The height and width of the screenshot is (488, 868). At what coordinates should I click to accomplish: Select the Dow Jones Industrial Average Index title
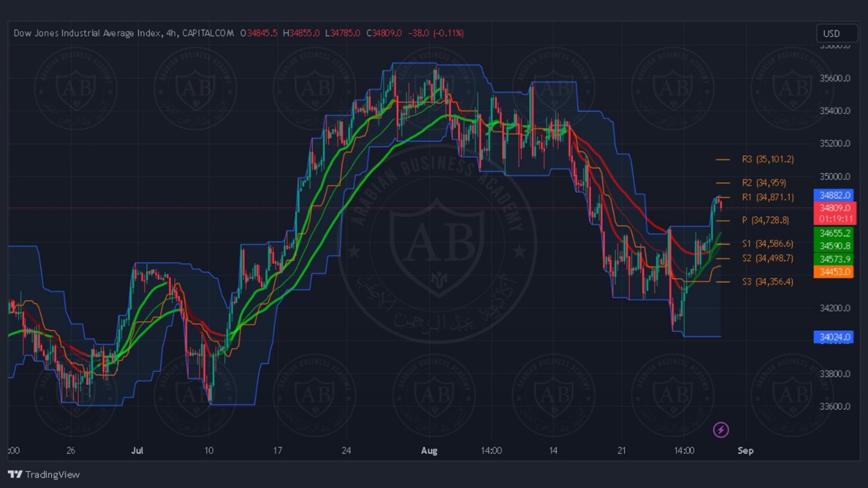(x=87, y=33)
